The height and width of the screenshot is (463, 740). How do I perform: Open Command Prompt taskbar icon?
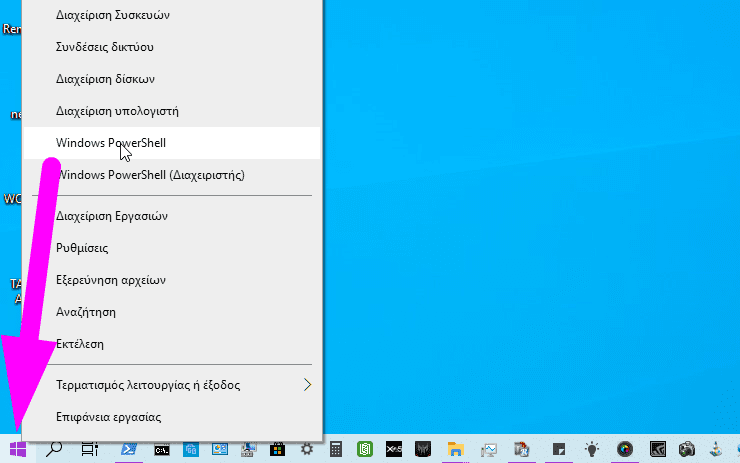162,450
